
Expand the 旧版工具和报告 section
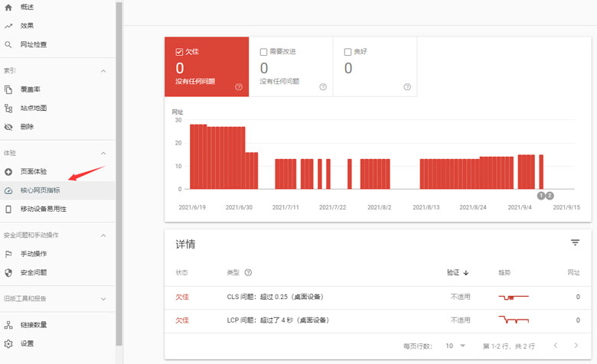(x=103, y=299)
